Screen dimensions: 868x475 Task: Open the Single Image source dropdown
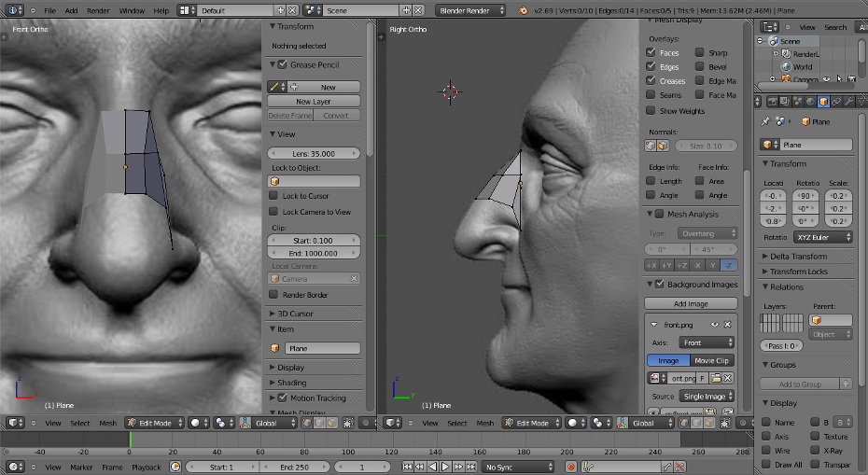click(x=707, y=396)
